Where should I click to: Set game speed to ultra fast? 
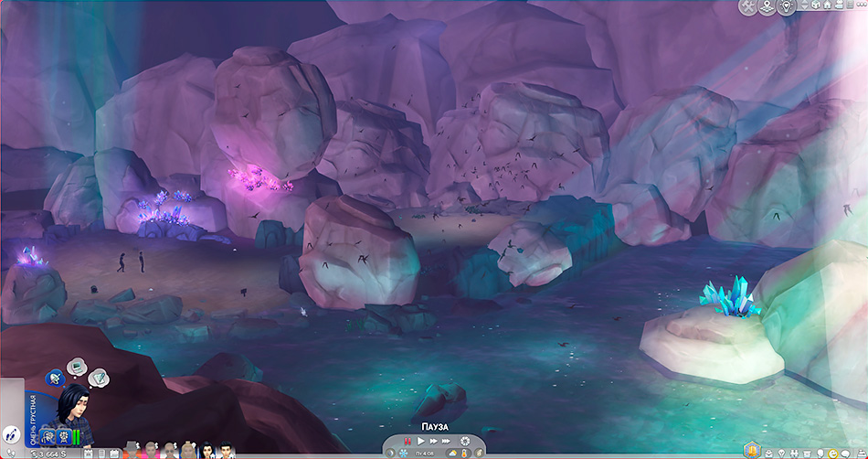click(x=446, y=442)
